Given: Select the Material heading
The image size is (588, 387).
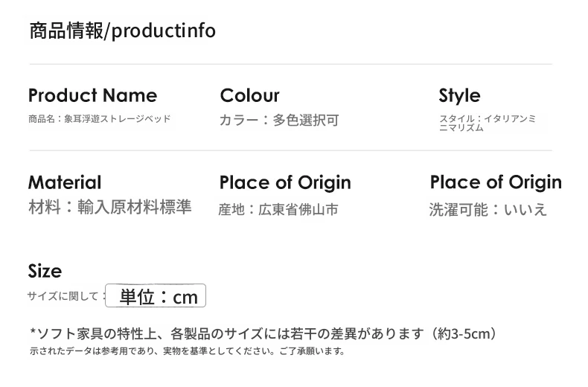Looking at the screenshot, I should [65, 182].
